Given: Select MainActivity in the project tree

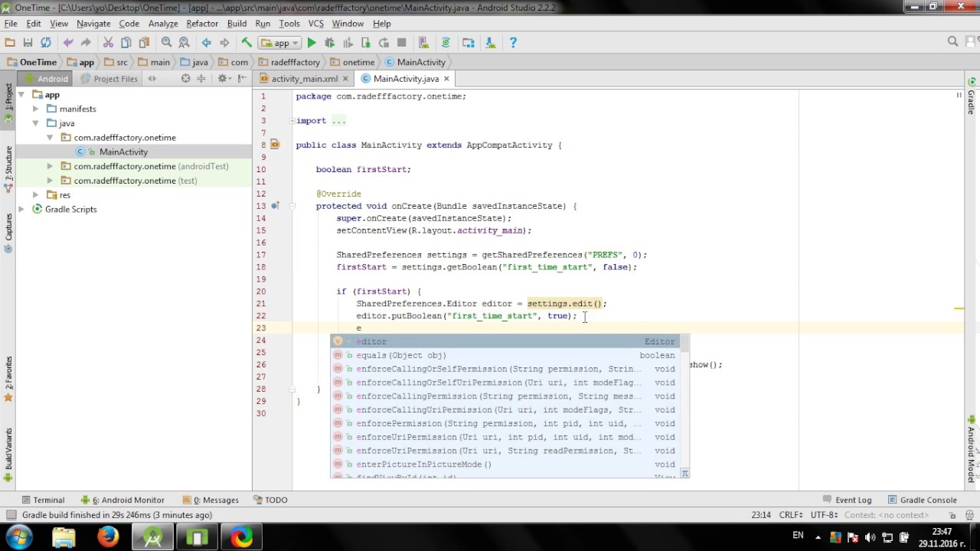Looking at the screenshot, I should point(123,152).
